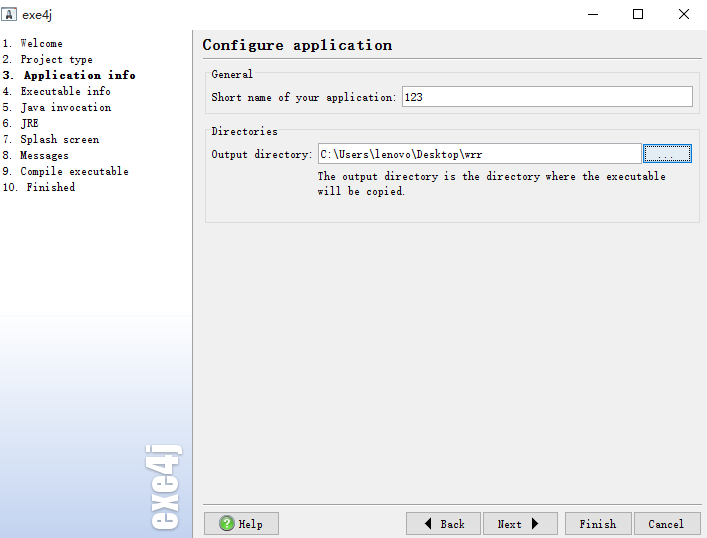Select the JRE step in sidebar
The height and width of the screenshot is (538, 707).
coord(20,124)
